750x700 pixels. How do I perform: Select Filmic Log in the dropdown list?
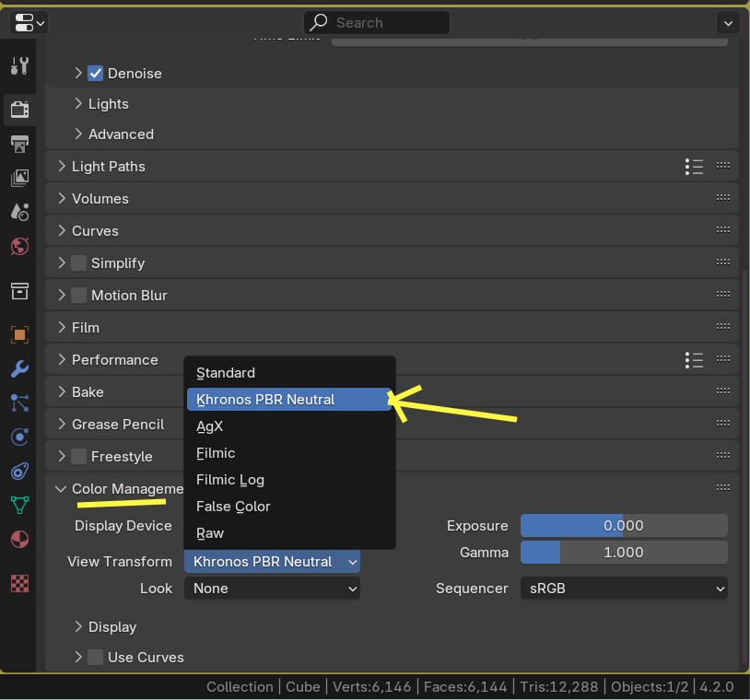(230, 480)
